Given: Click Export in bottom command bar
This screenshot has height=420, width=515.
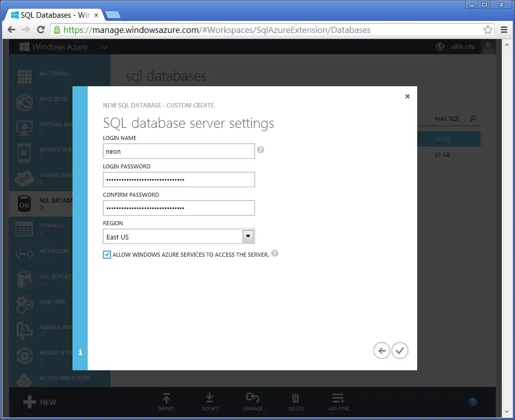Looking at the screenshot, I should click(x=210, y=402).
